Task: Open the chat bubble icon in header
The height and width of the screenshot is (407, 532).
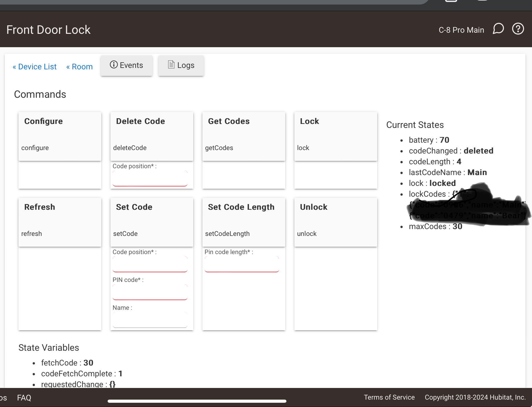Action: [x=498, y=29]
